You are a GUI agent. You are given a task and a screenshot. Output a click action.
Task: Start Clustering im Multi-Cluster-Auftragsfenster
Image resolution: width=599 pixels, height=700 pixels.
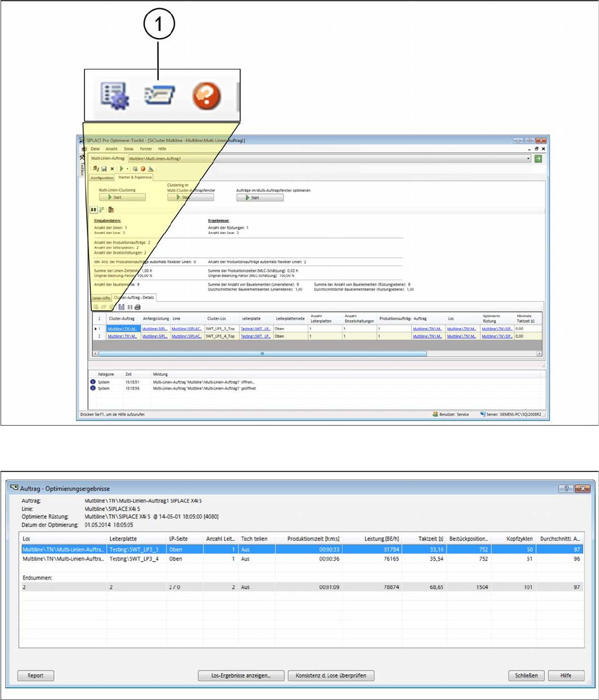pyautogui.click(x=190, y=198)
